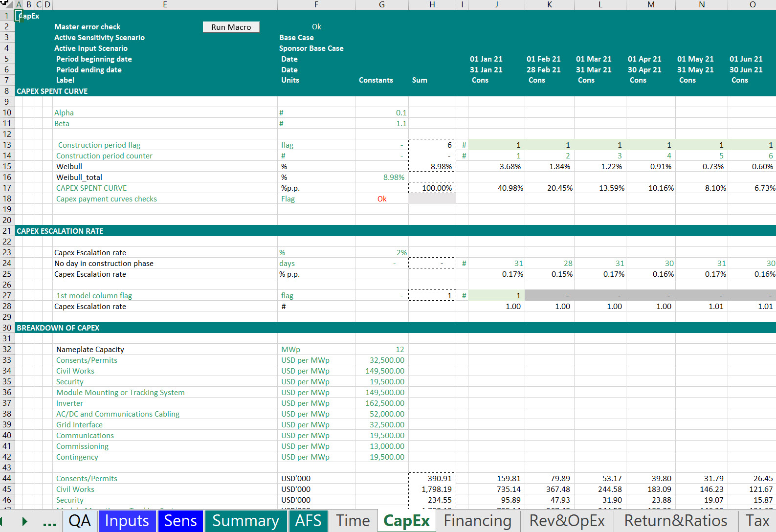Select the Contingency label cell

coord(165,457)
